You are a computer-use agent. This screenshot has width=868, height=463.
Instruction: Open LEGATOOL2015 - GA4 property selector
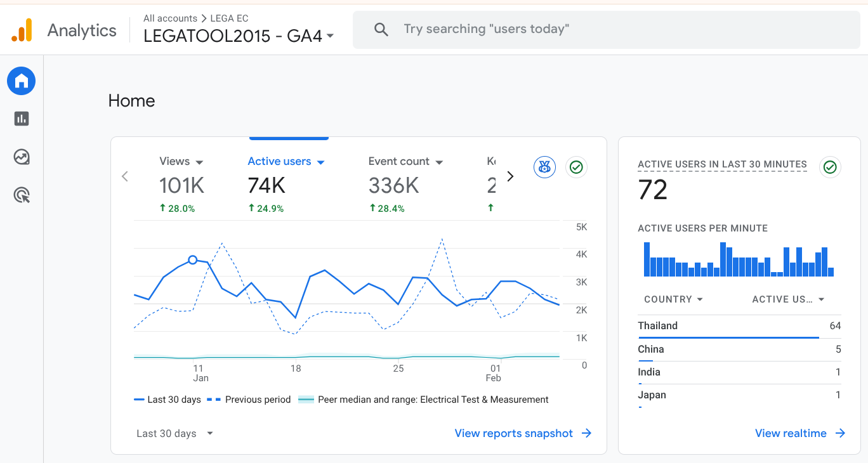pos(239,36)
